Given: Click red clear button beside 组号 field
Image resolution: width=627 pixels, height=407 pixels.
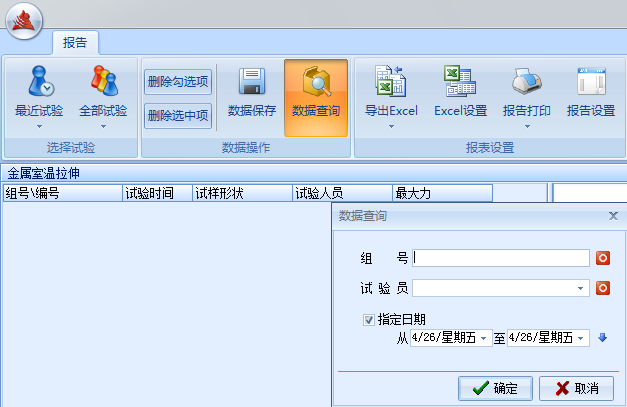Looking at the screenshot, I should tap(603, 258).
